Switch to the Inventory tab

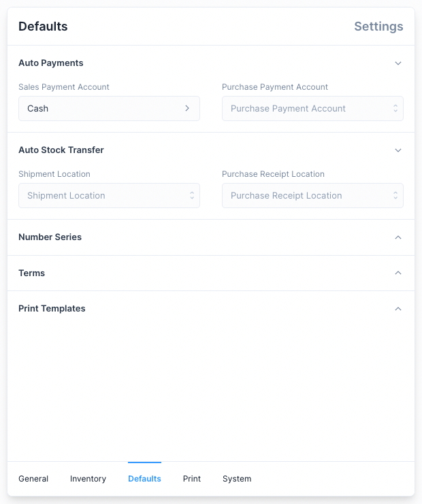pyautogui.click(x=88, y=479)
